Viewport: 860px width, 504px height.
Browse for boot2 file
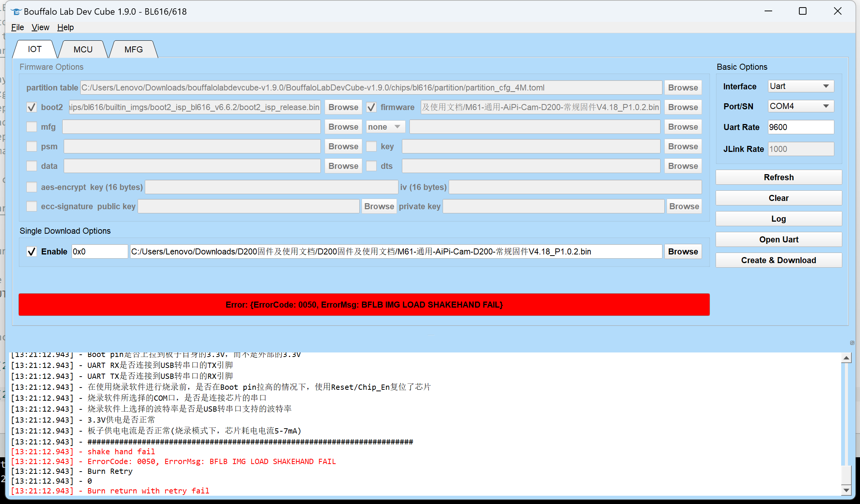click(343, 107)
